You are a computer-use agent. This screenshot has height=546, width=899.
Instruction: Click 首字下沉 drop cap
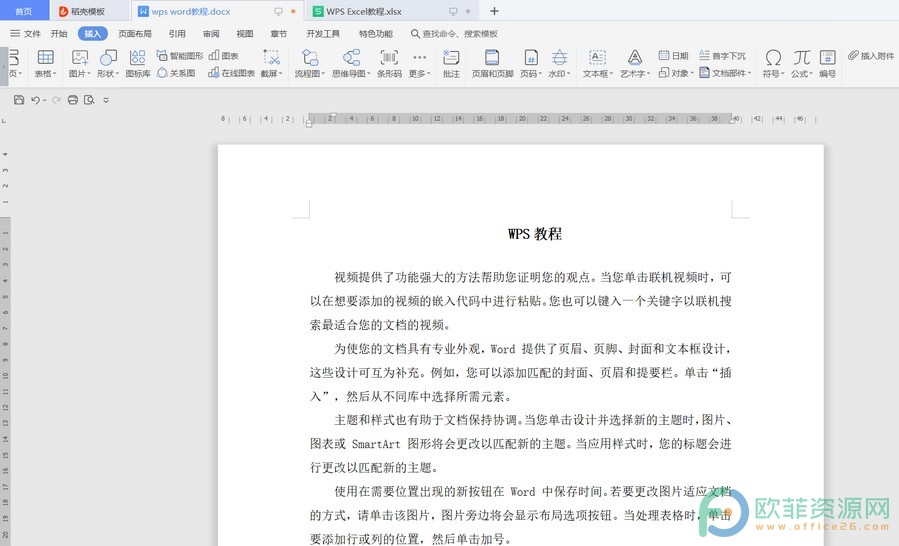click(722, 56)
